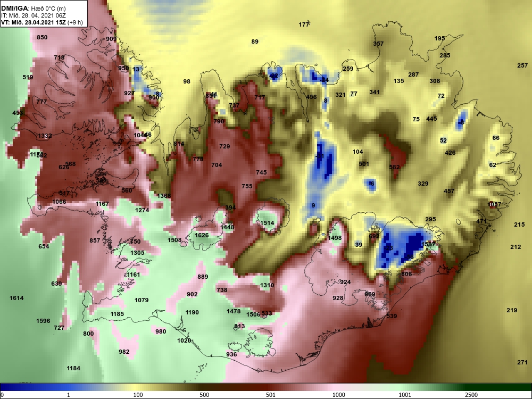
Task: Click the map value '1514'
Action: click(x=267, y=223)
